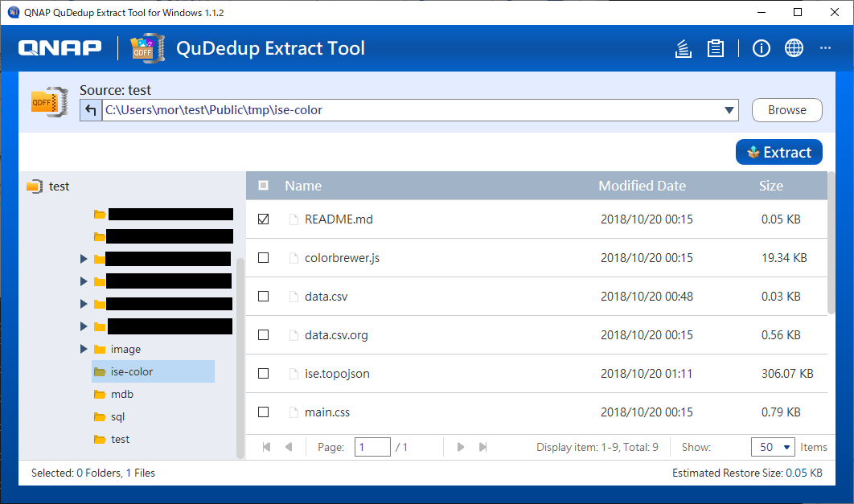Expand the first redacted folder with arrow
This screenshot has width=854, height=504.
[84, 259]
